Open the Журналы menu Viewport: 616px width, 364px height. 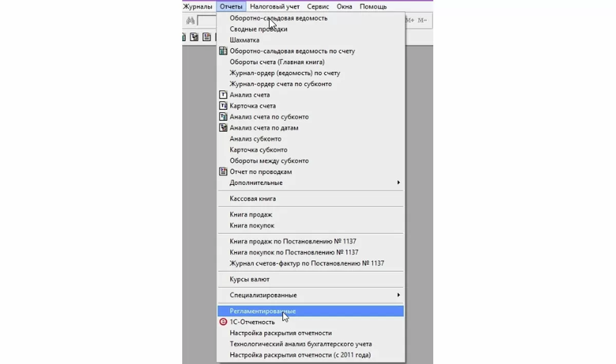[197, 7]
